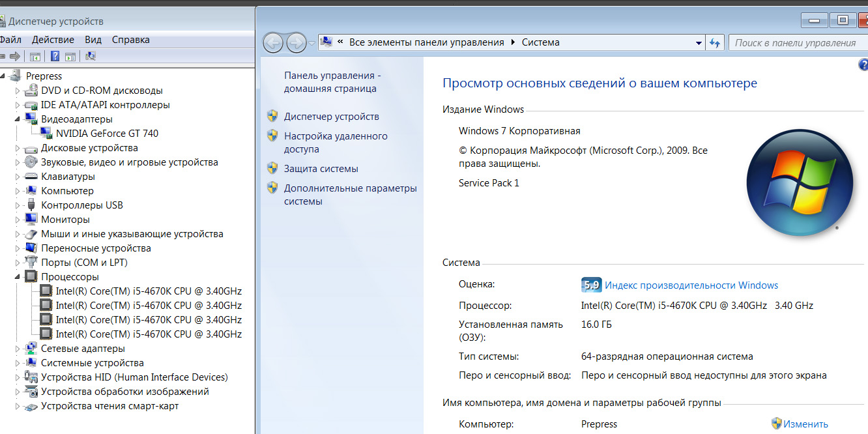
Task: Open Диспетчер устройств link in System sidebar
Action: [331, 117]
